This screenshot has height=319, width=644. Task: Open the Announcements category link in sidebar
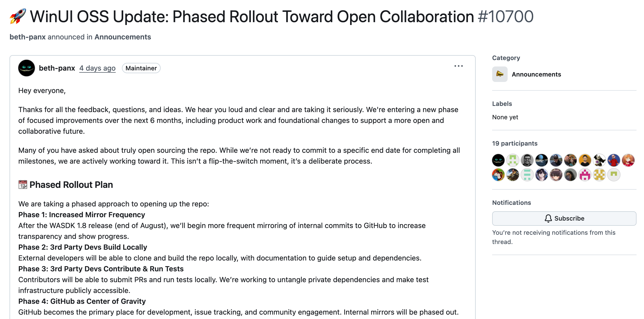pos(536,74)
